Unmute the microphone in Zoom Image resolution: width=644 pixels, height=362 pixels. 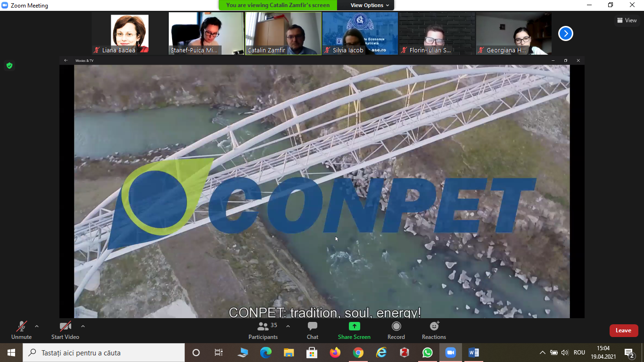click(21, 330)
